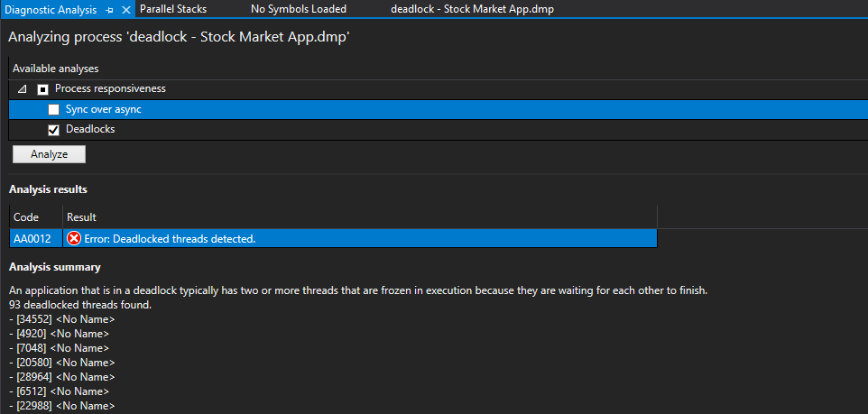Click the Available analyses header
868x414 pixels.
point(55,69)
